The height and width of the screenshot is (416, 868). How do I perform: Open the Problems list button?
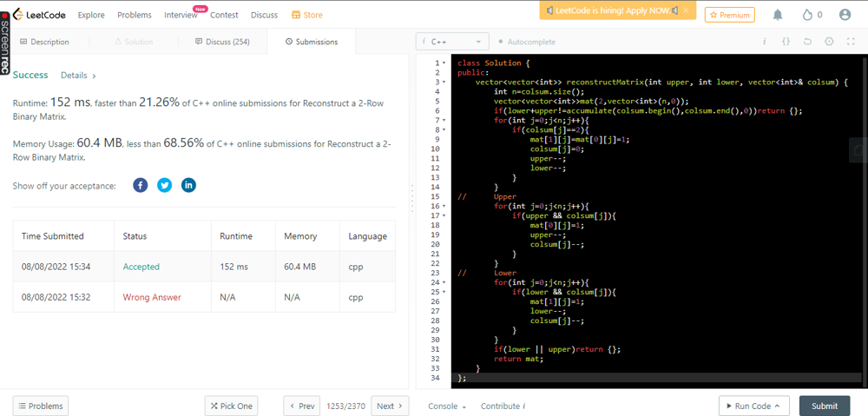coord(41,406)
